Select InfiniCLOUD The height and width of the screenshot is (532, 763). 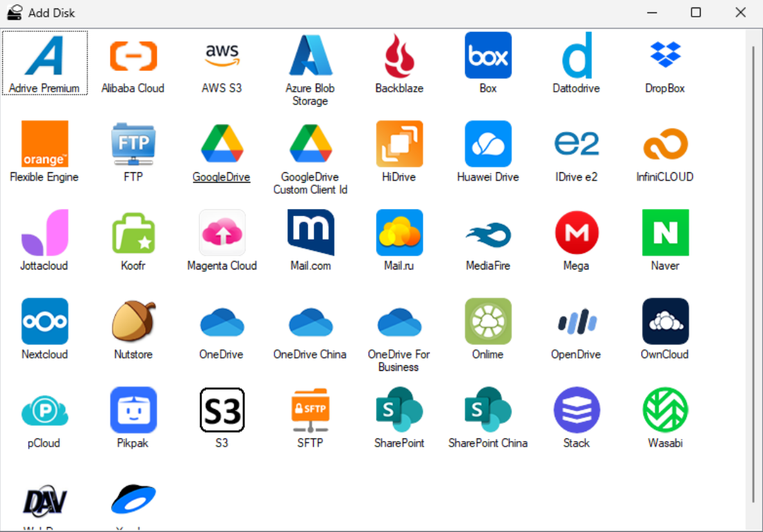point(665,144)
